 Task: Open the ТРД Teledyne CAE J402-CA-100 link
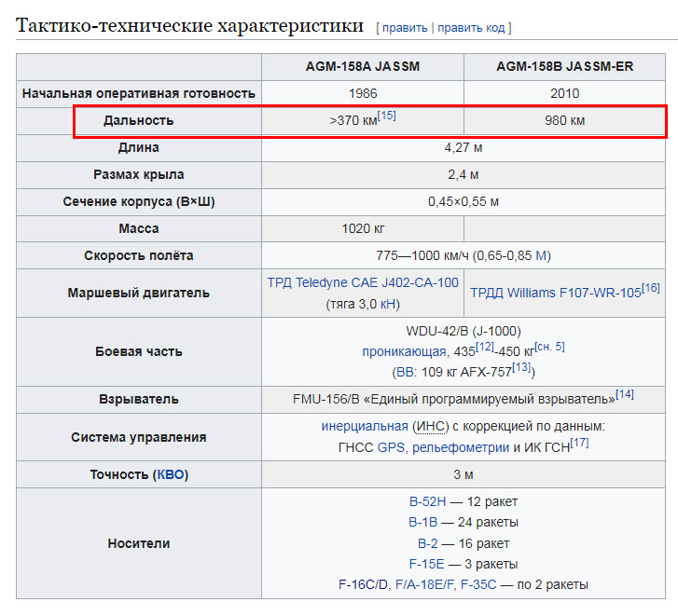click(363, 282)
